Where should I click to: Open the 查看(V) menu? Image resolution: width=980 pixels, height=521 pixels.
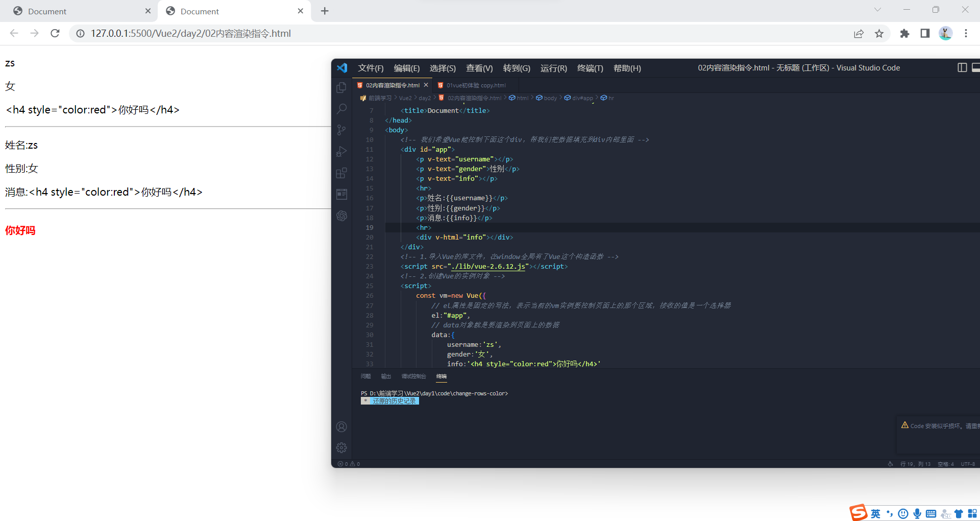click(x=479, y=68)
